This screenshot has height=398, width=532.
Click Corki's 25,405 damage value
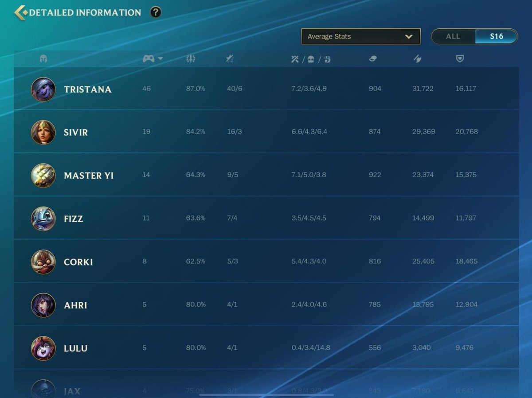click(423, 261)
